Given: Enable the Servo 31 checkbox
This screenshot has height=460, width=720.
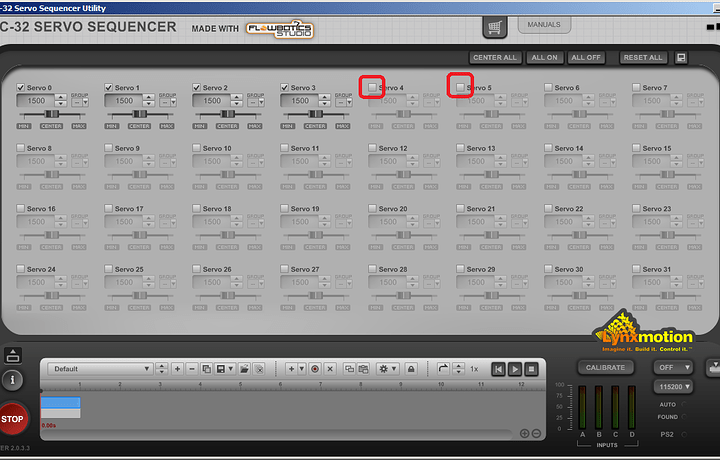Looking at the screenshot, I should point(636,269).
